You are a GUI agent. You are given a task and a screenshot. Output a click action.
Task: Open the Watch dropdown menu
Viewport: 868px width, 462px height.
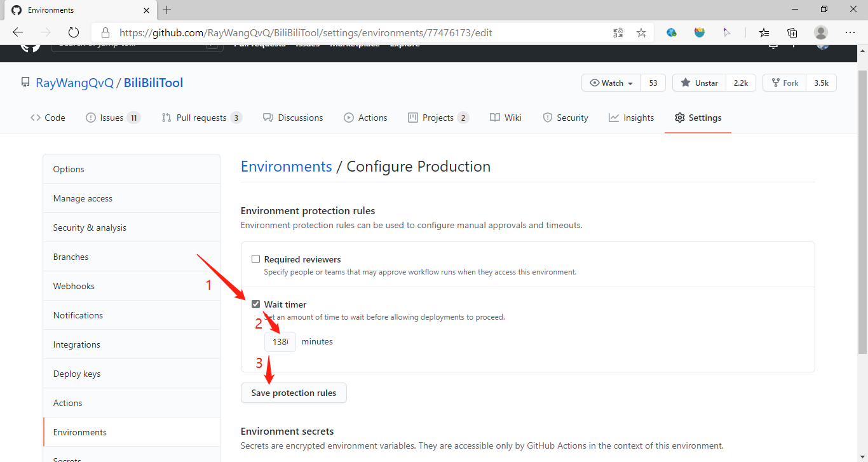(x=611, y=83)
